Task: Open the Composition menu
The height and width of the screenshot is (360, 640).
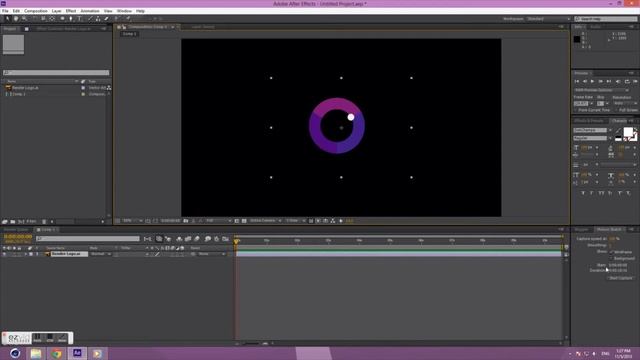Action: coord(36,11)
